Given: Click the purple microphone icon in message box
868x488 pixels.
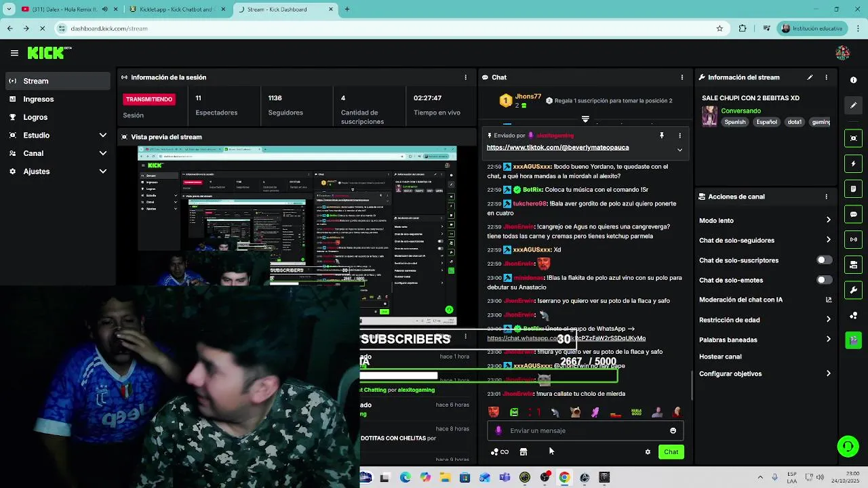Looking at the screenshot, I should (x=498, y=430).
